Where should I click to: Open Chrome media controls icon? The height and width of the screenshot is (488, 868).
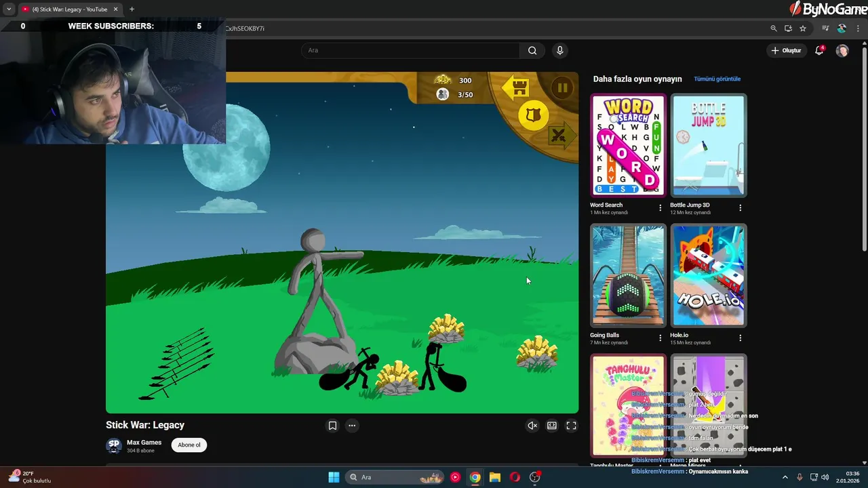[825, 28]
